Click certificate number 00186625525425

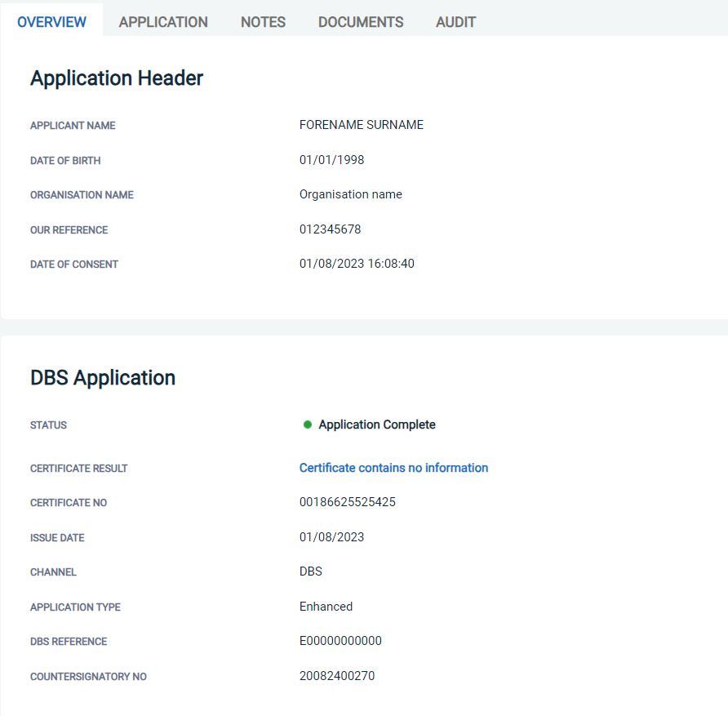pos(348,502)
